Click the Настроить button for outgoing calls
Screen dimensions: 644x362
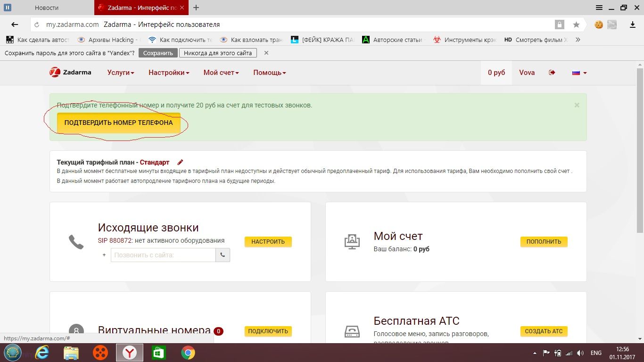pos(268,241)
